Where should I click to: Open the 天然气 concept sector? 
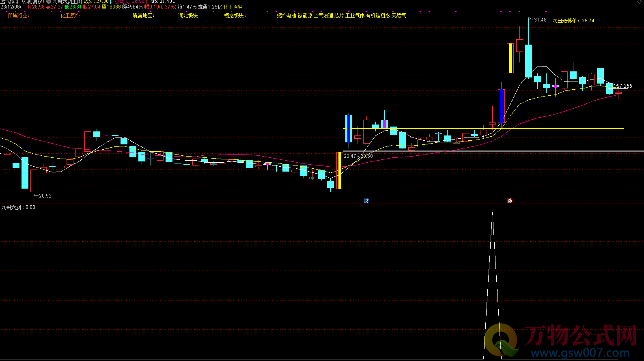pos(398,15)
